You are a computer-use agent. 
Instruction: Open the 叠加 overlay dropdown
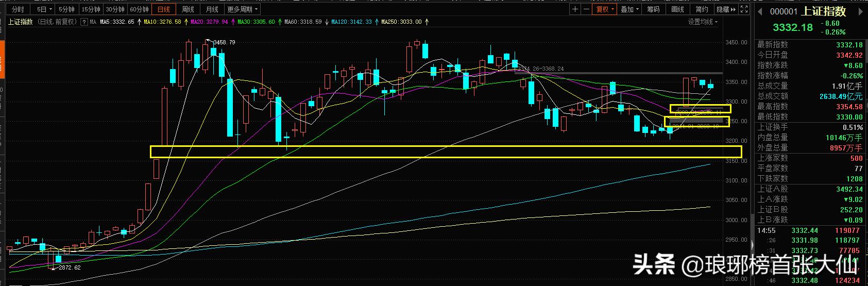pyautogui.click(x=629, y=9)
